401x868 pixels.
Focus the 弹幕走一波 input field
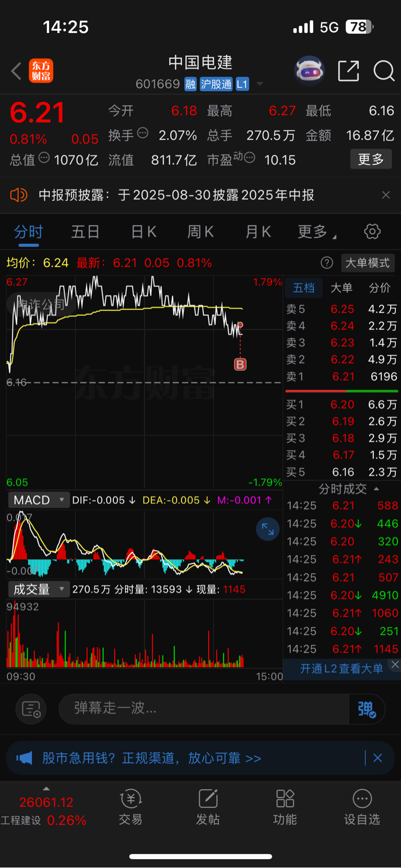204,709
